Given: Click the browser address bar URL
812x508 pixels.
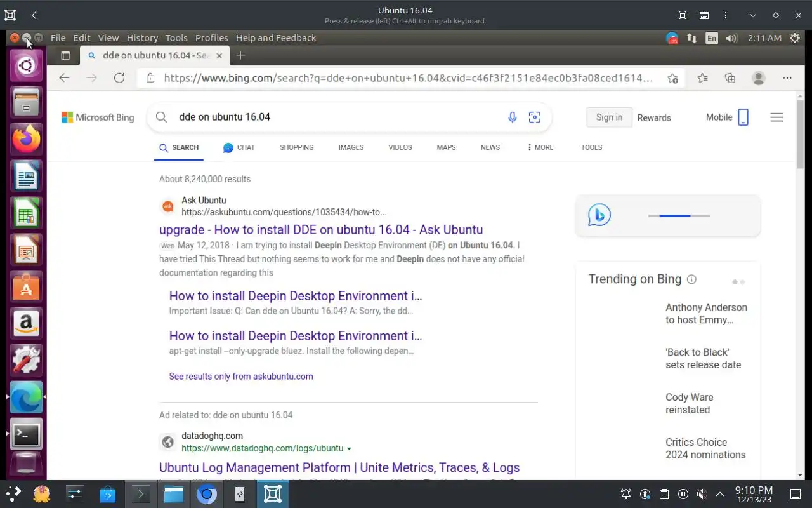Looking at the screenshot, I should click(409, 78).
